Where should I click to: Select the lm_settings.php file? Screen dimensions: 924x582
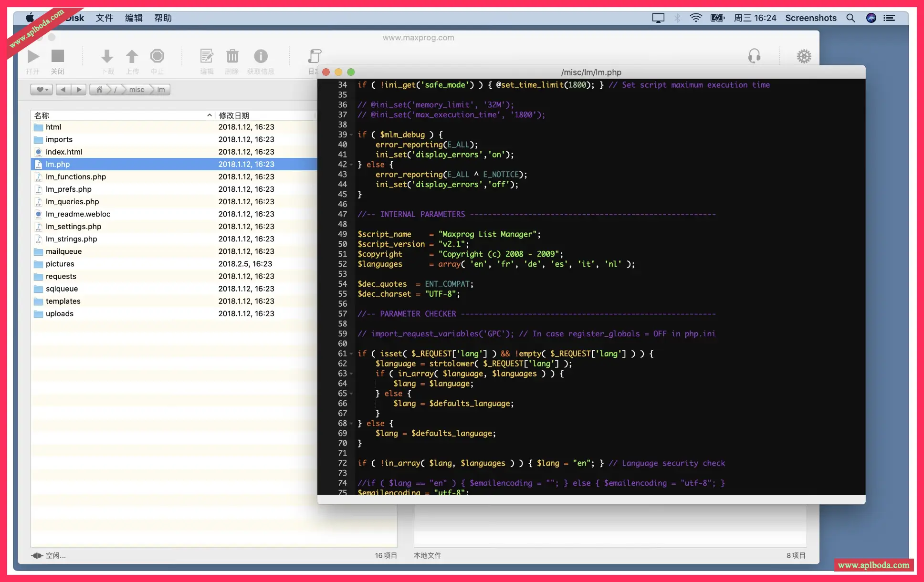click(x=73, y=227)
